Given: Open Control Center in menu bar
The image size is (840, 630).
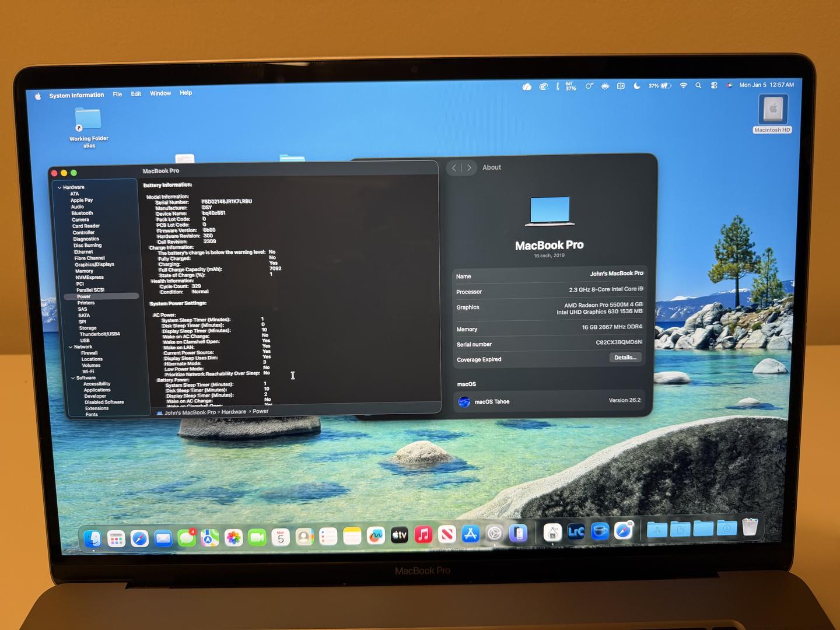Looking at the screenshot, I should click(714, 85).
